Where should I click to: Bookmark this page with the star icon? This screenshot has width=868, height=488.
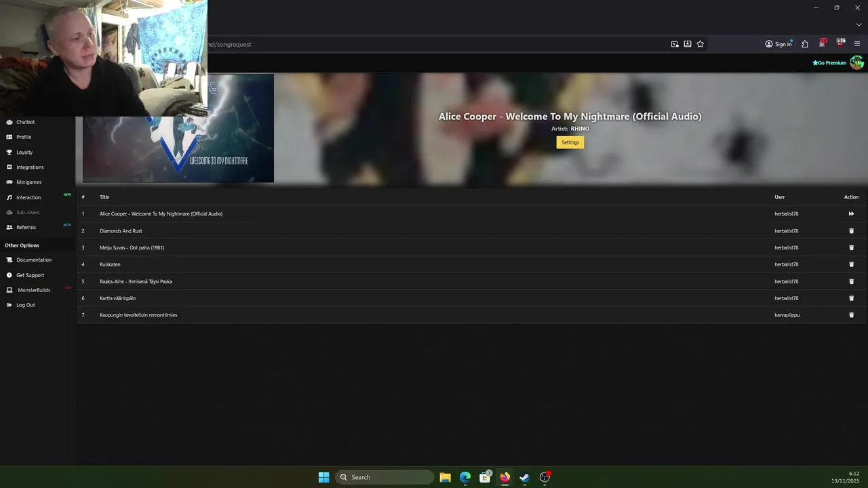click(701, 44)
